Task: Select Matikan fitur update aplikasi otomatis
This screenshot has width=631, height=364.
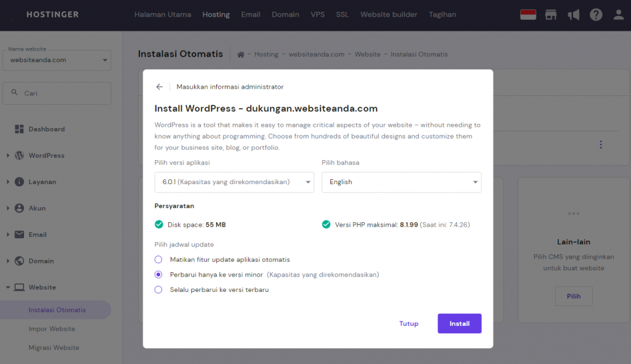Action: (x=158, y=259)
